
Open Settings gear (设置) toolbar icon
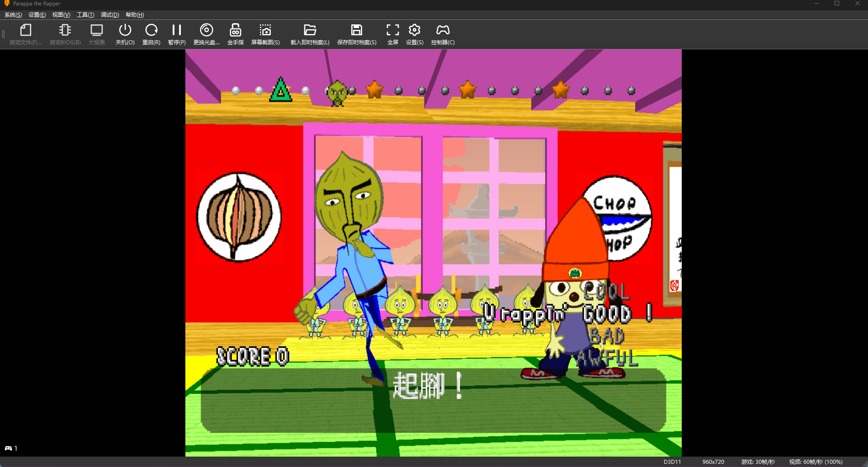tap(415, 30)
